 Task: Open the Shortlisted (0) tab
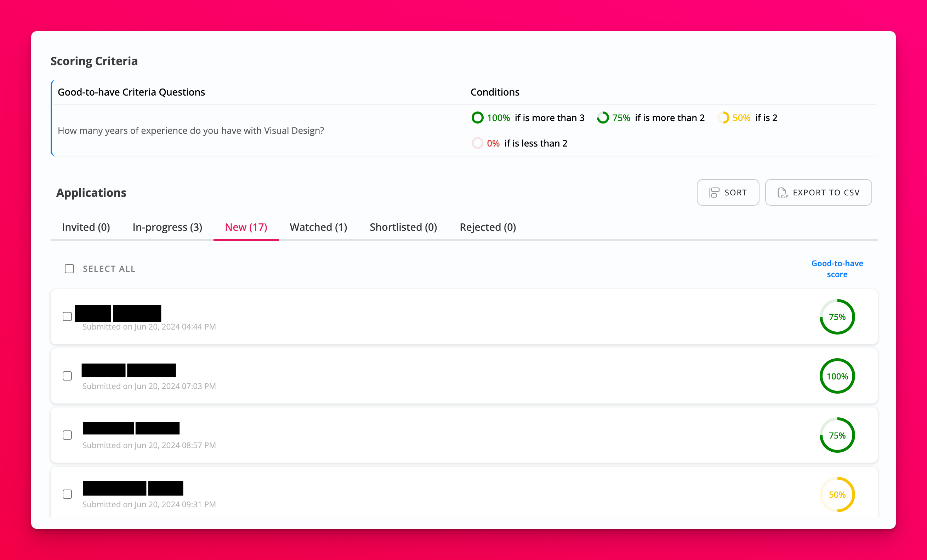[x=403, y=227]
